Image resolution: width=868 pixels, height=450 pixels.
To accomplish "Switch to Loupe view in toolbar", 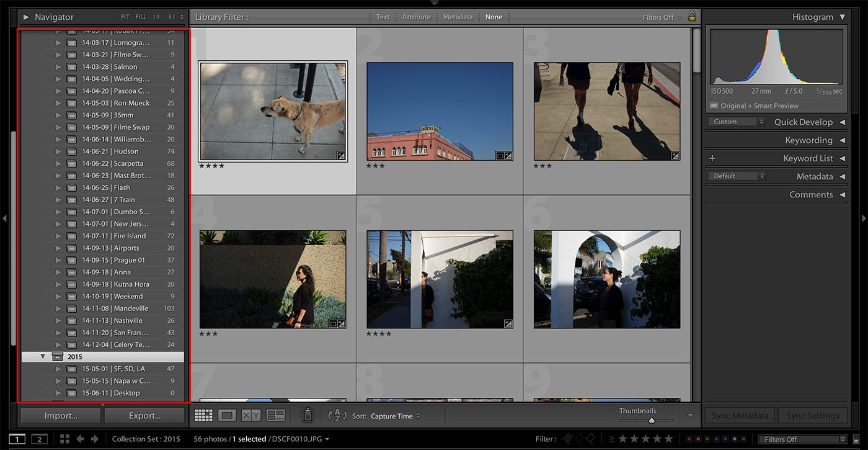I will pos(228,415).
